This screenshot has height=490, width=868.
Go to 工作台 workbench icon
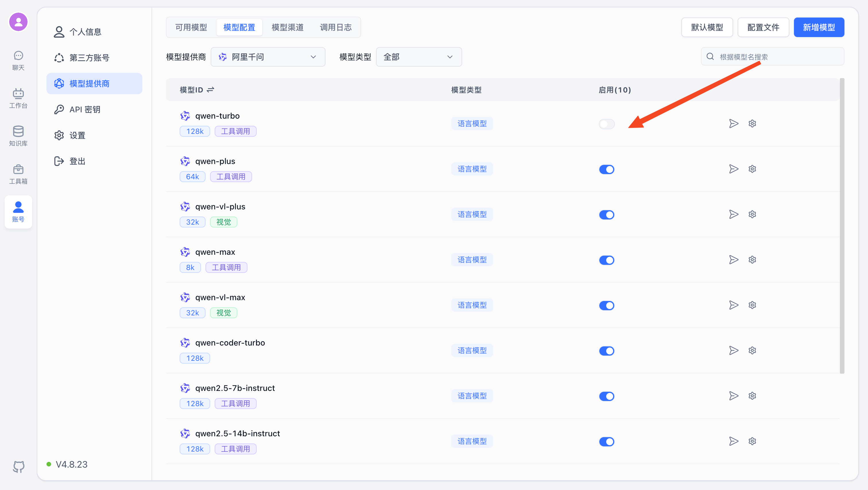coord(18,98)
